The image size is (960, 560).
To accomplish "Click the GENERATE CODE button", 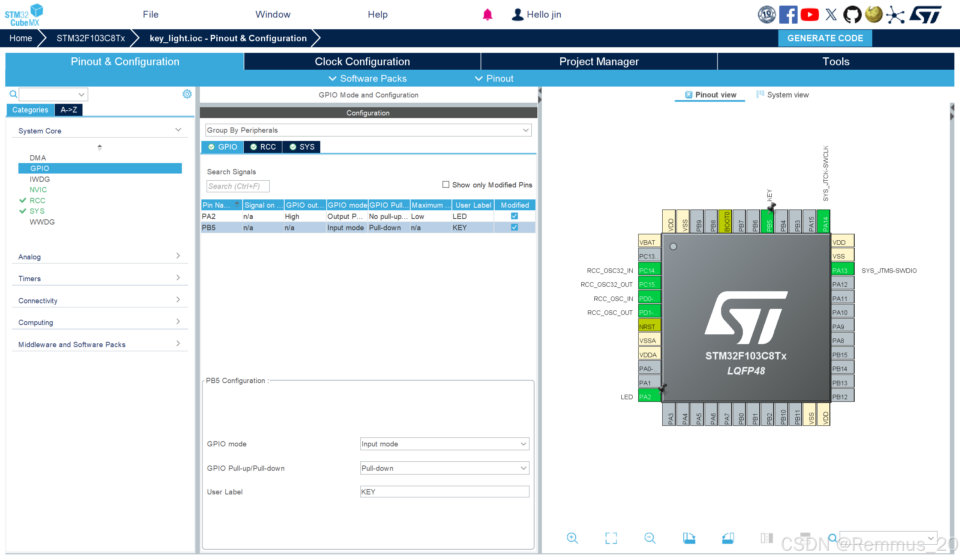I will click(825, 38).
